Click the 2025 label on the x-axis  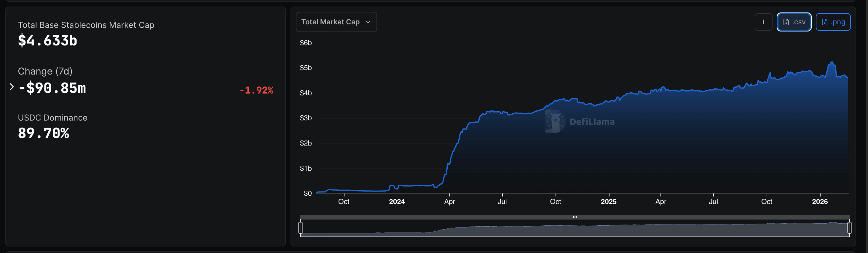tap(608, 202)
